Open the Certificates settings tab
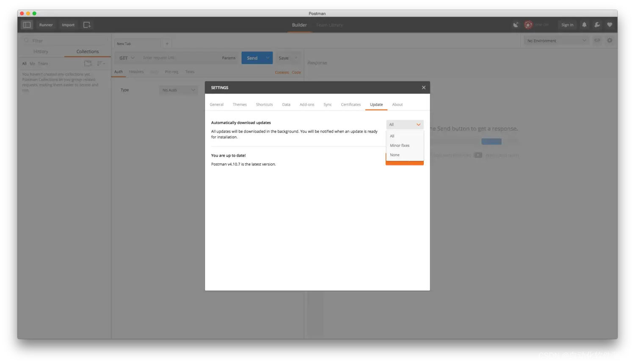This screenshot has height=364, width=635. pyautogui.click(x=351, y=105)
